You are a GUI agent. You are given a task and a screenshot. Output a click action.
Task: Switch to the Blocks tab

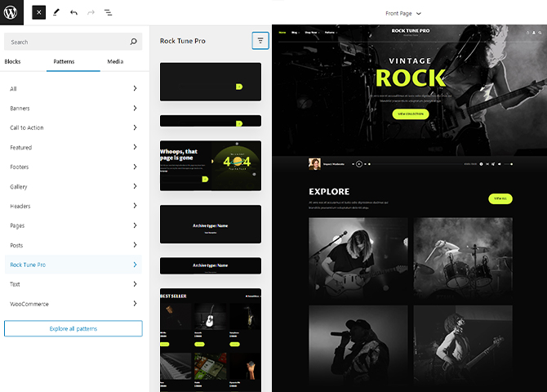pos(13,62)
